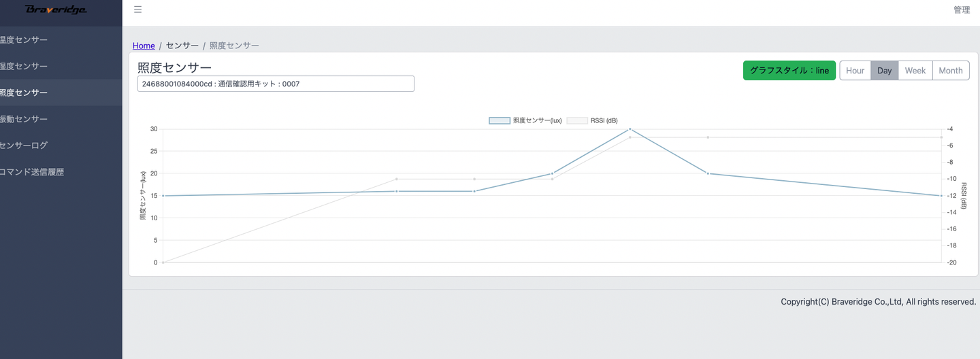Select 照度センサー in the sidebar
Viewport: 980px width, 359px height.
[x=61, y=92]
